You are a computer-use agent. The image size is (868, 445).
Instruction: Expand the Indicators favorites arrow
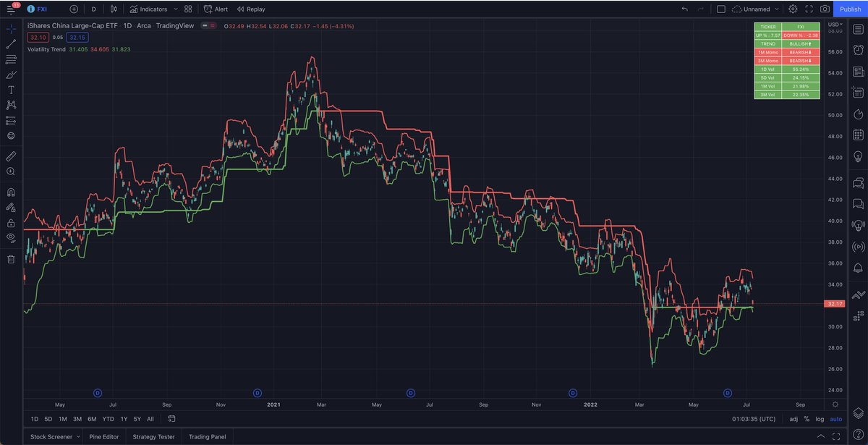coord(175,9)
